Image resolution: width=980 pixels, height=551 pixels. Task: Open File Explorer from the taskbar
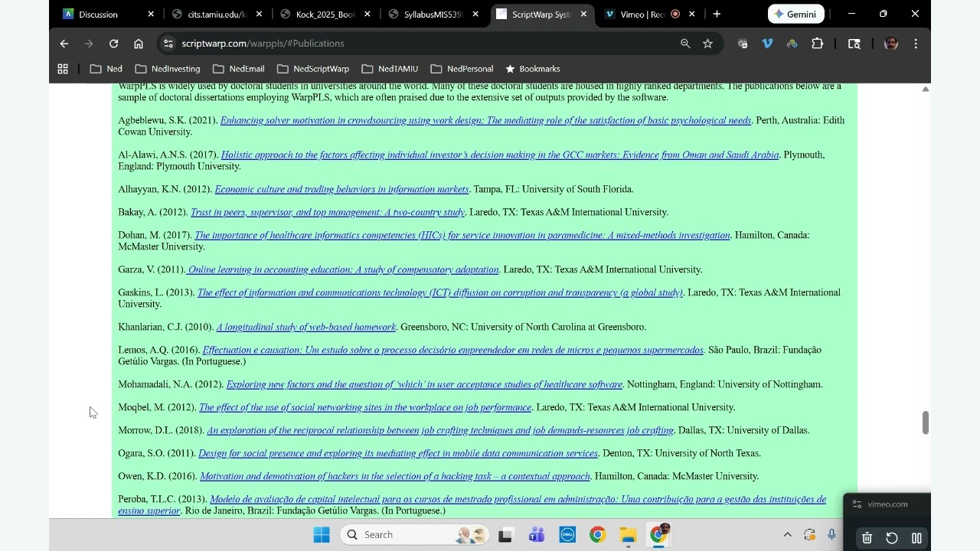pos(628,535)
